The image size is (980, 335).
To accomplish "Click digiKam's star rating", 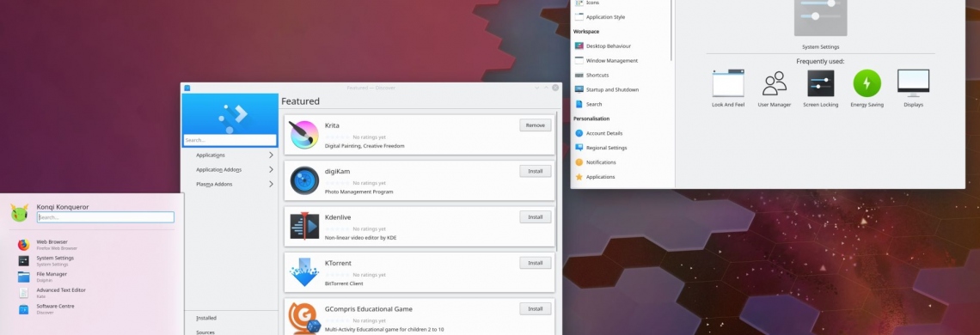I will click(x=338, y=183).
